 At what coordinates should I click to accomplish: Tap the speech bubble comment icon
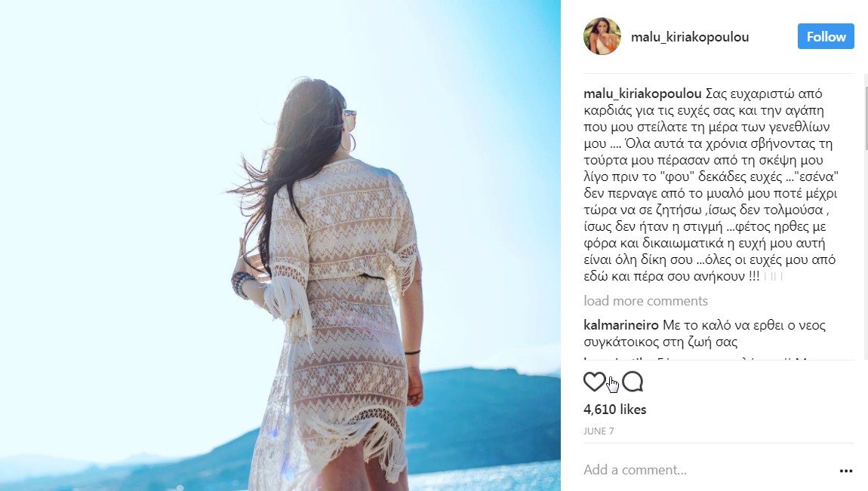click(633, 382)
